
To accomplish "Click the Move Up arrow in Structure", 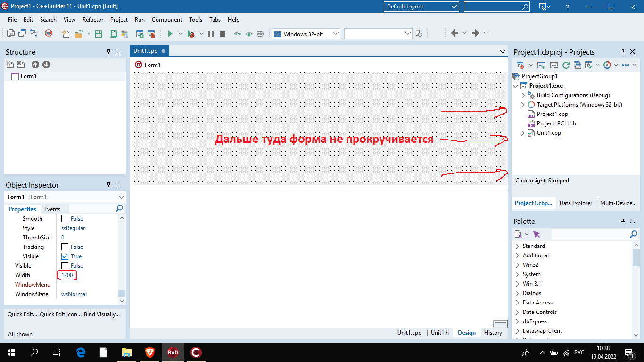I will (35, 65).
